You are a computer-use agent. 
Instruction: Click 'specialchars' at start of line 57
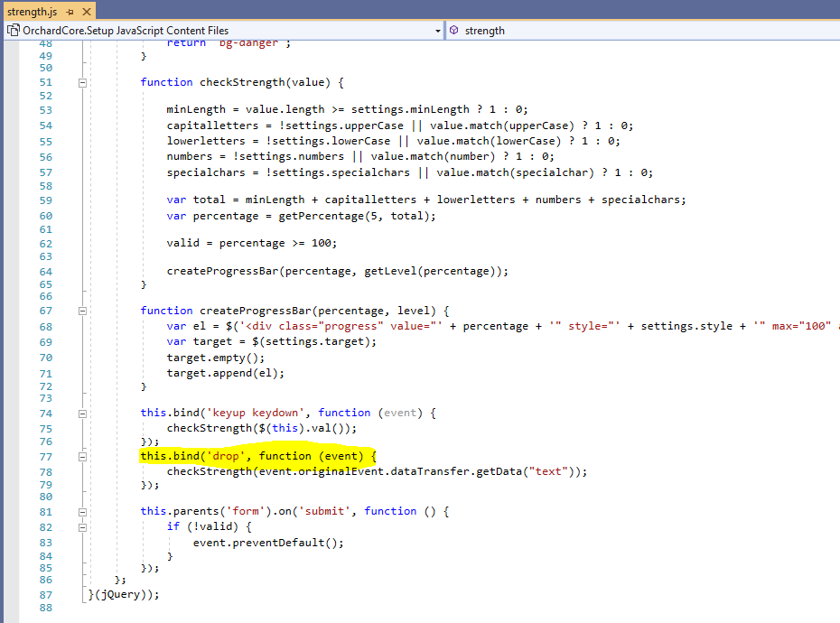(206, 173)
